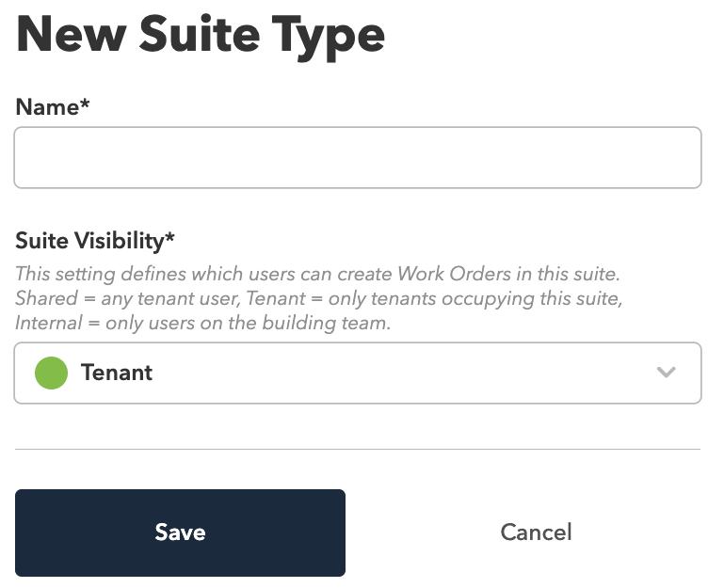The image size is (724, 588).
Task: Click the 'Shared = any tenant user' help line
Action: point(319,298)
